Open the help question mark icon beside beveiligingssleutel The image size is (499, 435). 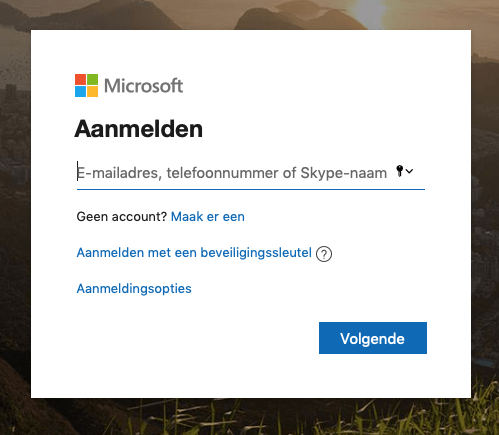[324, 254]
